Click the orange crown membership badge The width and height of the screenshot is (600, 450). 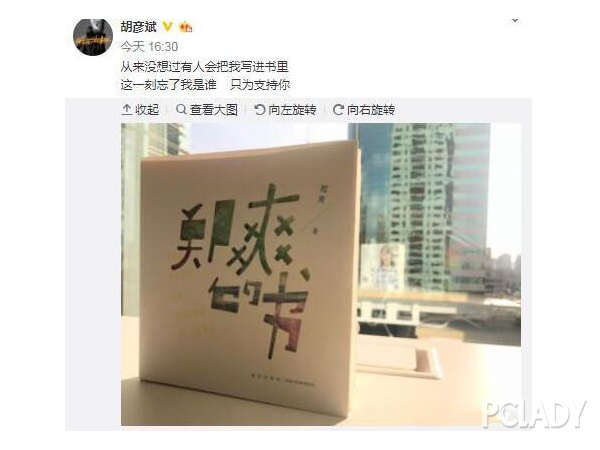pos(186,27)
